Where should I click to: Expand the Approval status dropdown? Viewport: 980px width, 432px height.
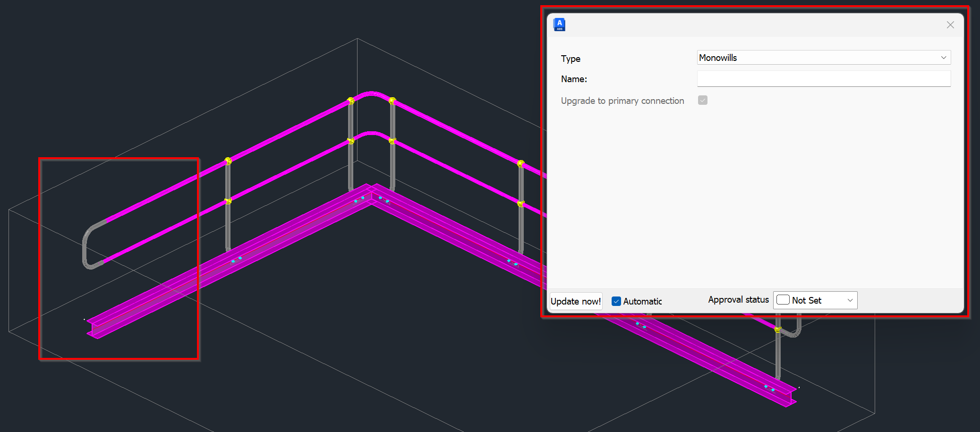850,300
